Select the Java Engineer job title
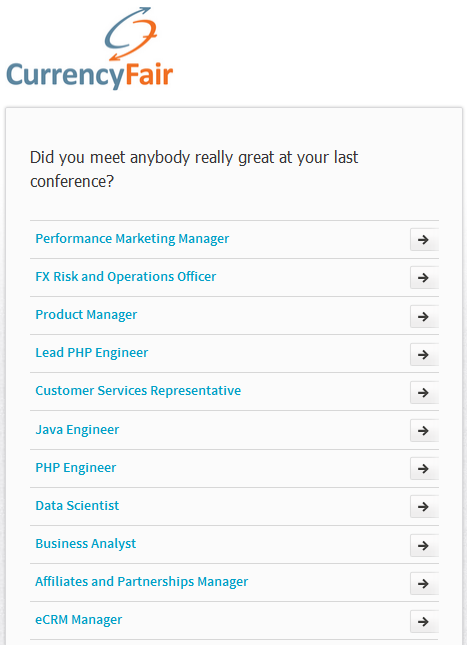The width and height of the screenshot is (467, 645). click(x=77, y=430)
